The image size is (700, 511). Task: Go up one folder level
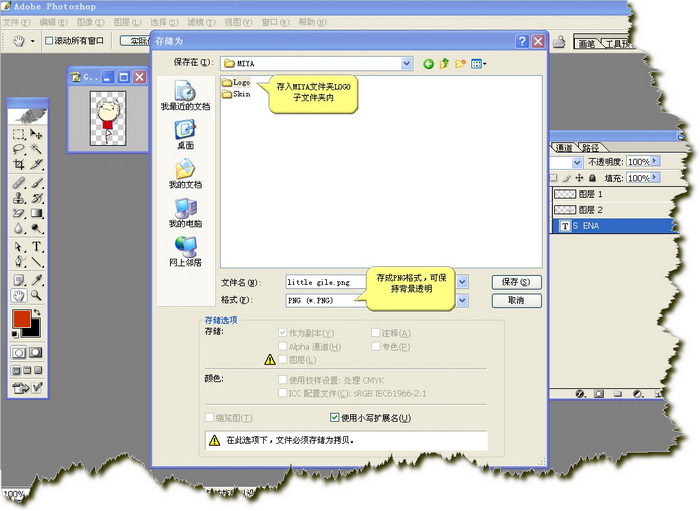point(444,64)
